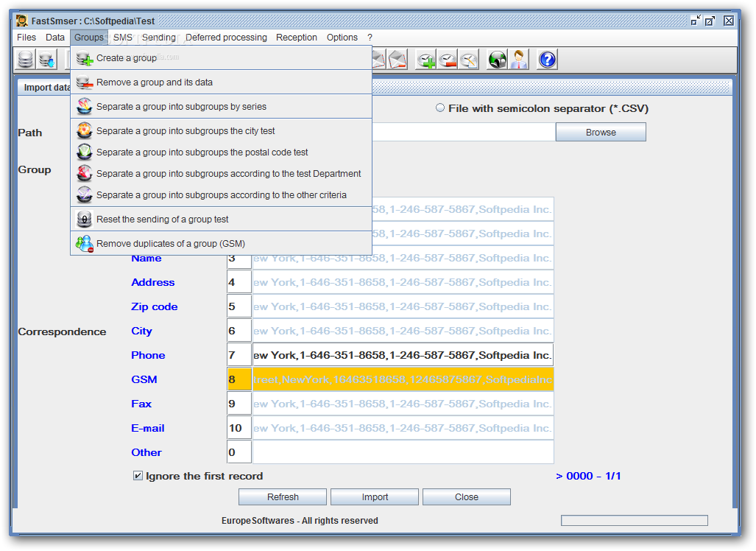This screenshot has width=756, height=551.
Task: Open the Reception menu
Action: pos(297,37)
